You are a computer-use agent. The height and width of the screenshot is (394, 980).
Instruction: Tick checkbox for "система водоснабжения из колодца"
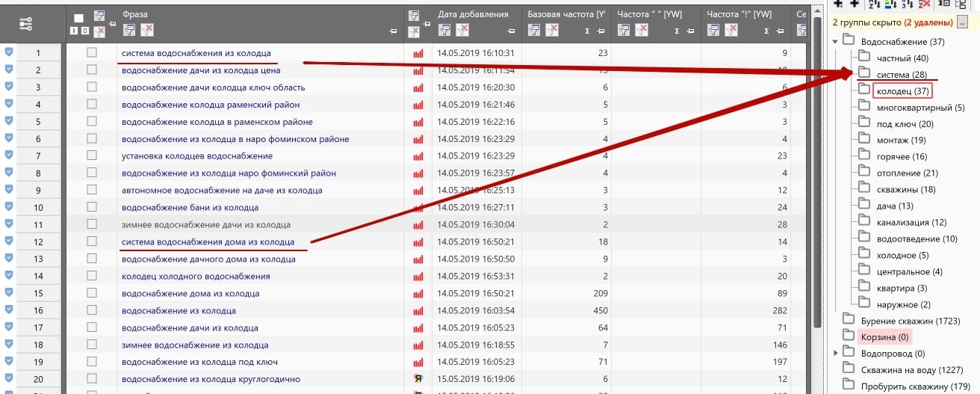coord(92,53)
